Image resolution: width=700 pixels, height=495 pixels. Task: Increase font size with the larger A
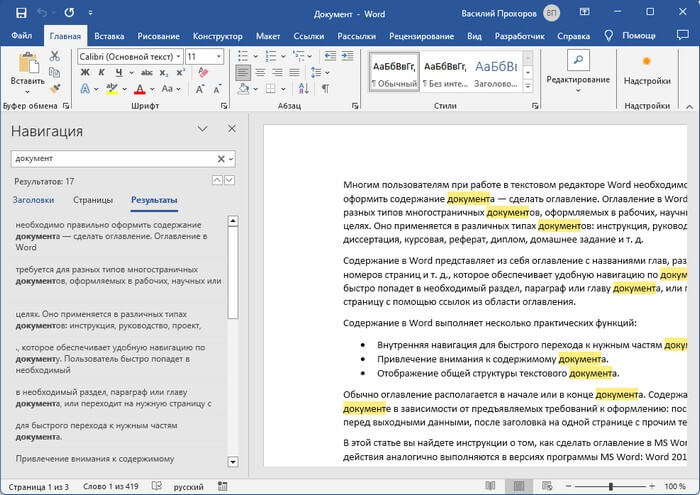click(200, 89)
